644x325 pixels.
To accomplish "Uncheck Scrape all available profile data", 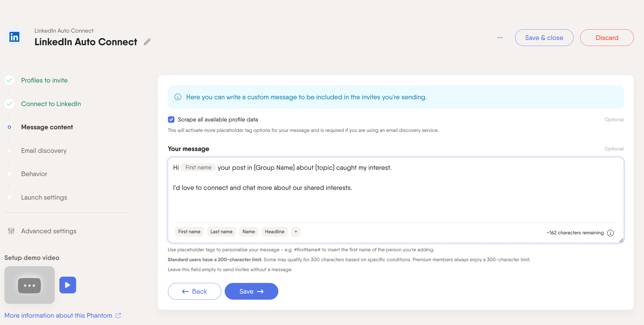I will click(x=171, y=119).
